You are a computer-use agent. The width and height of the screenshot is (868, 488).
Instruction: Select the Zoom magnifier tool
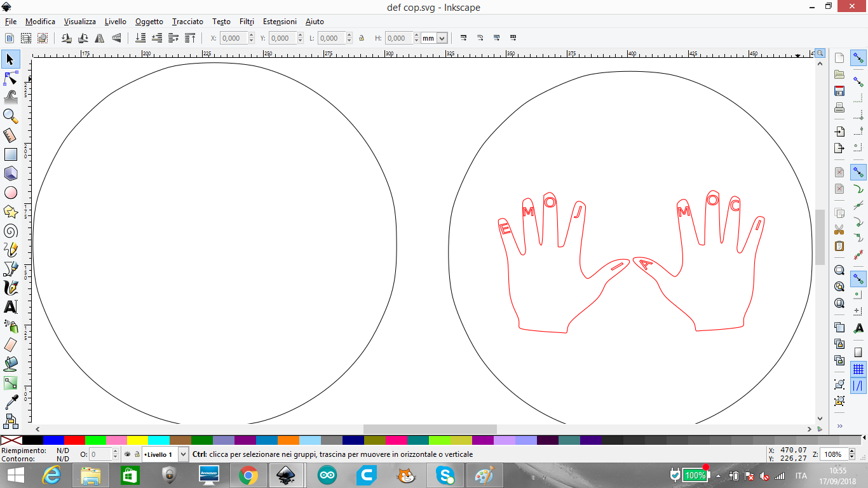click(10, 116)
